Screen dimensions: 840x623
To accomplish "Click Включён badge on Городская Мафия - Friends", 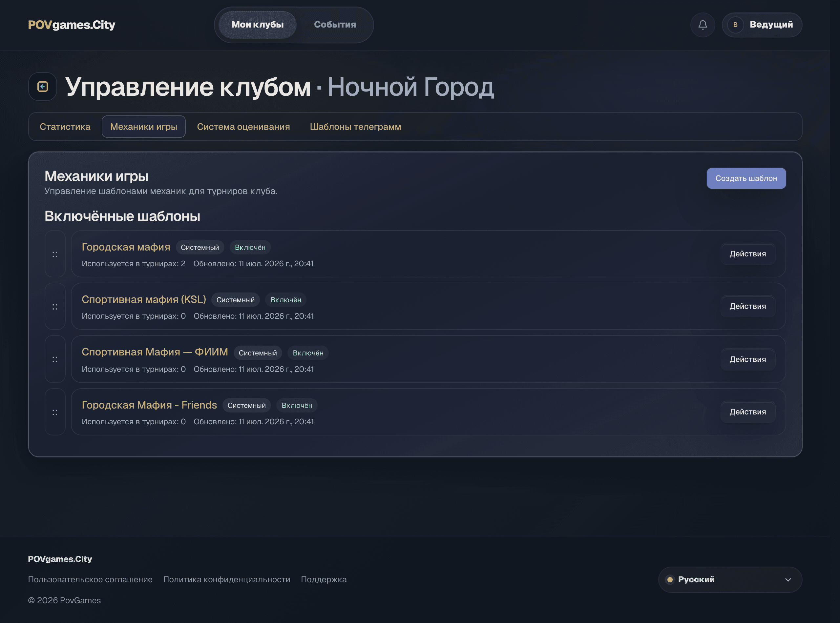I will (297, 405).
